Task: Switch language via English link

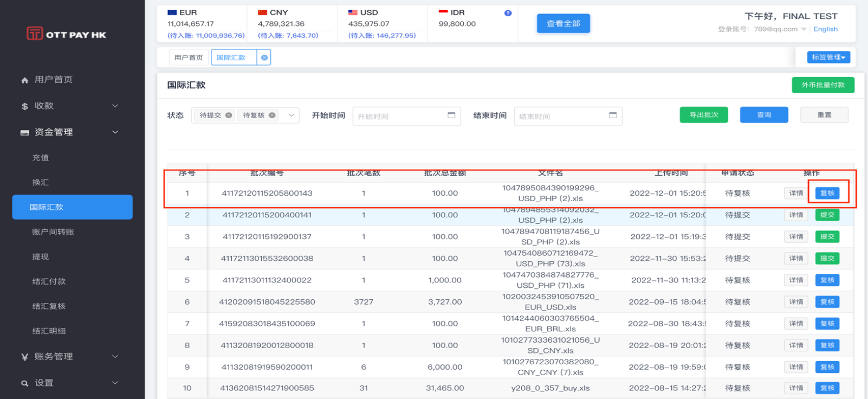Action: 825,29
